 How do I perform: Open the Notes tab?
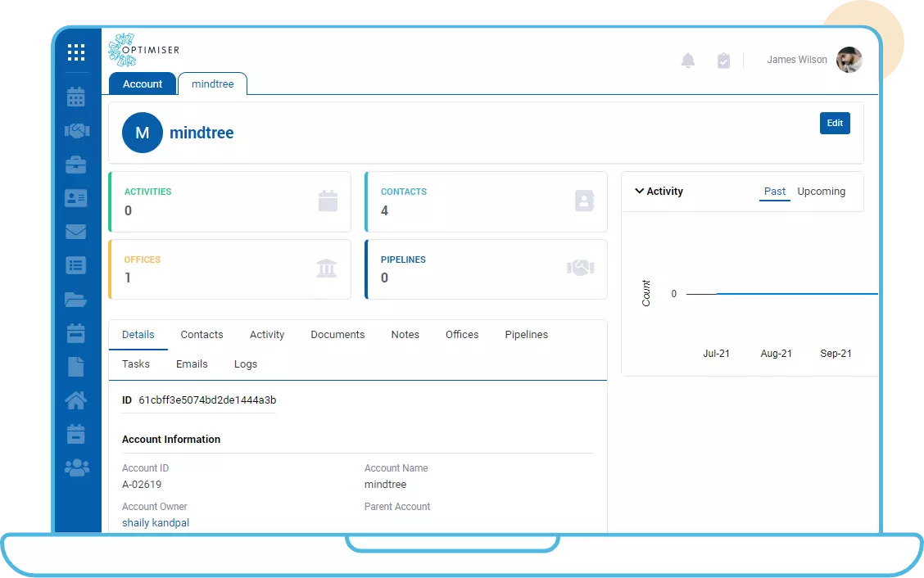point(405,335)
